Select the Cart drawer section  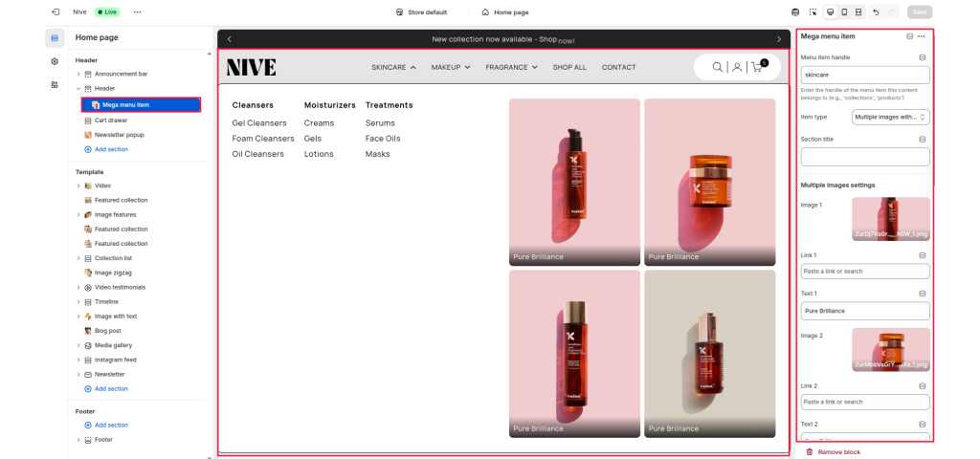[x=111, y=120]
